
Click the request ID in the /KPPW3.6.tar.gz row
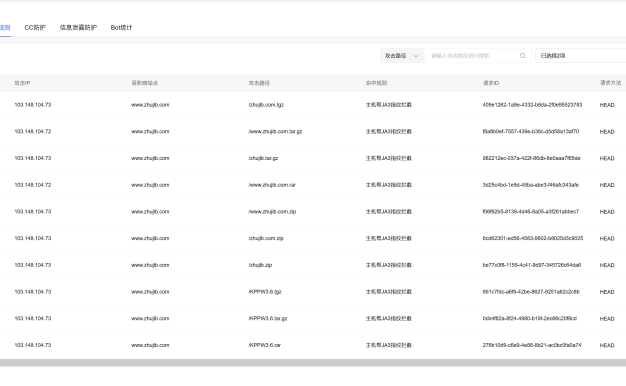(x=529, y=319)
